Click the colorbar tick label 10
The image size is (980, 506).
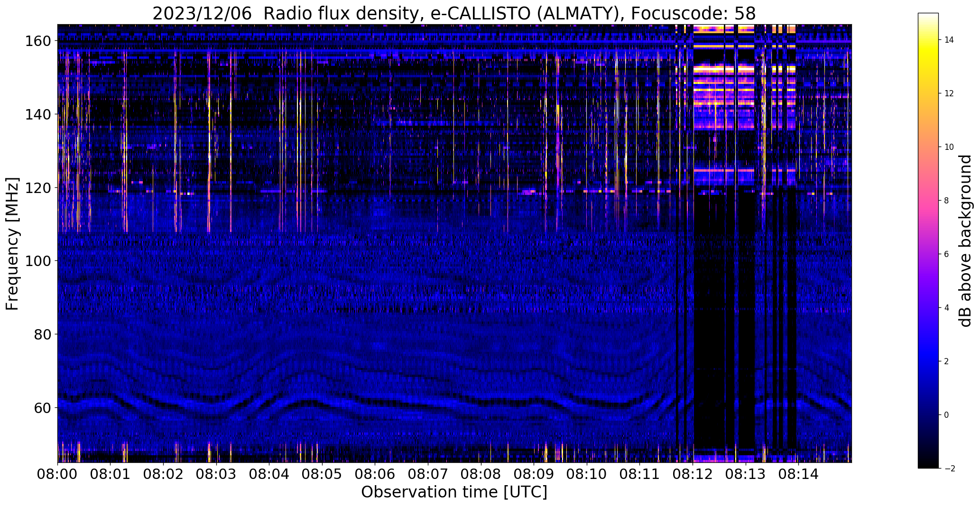click(x=949, y=147)
